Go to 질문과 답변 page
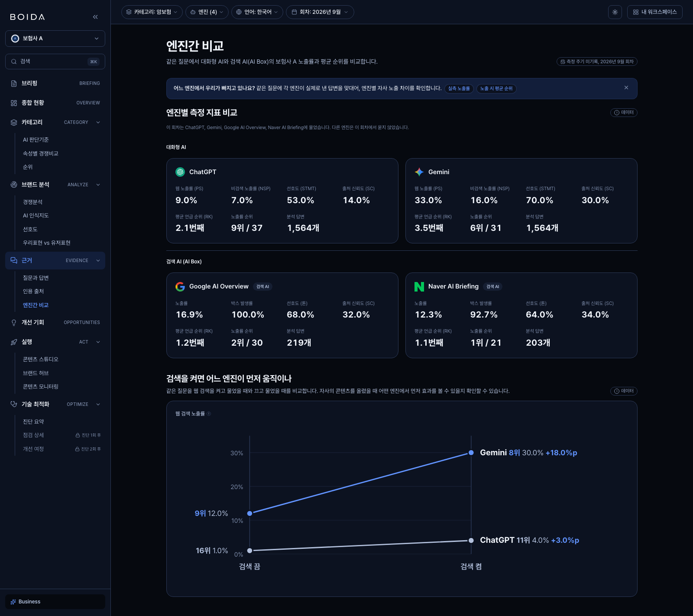Image resolution: width=693 pixels, height=616 pixels. tap(36, 278)
